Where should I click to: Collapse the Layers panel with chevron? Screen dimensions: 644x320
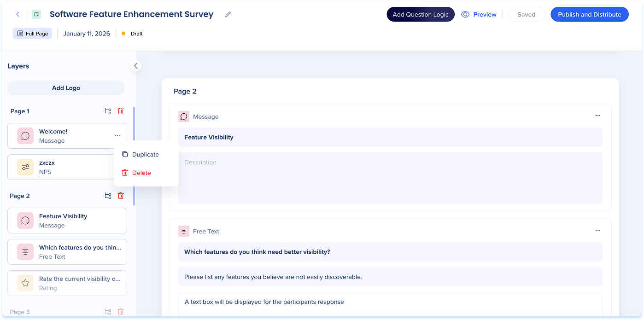(x=136, y=66)
